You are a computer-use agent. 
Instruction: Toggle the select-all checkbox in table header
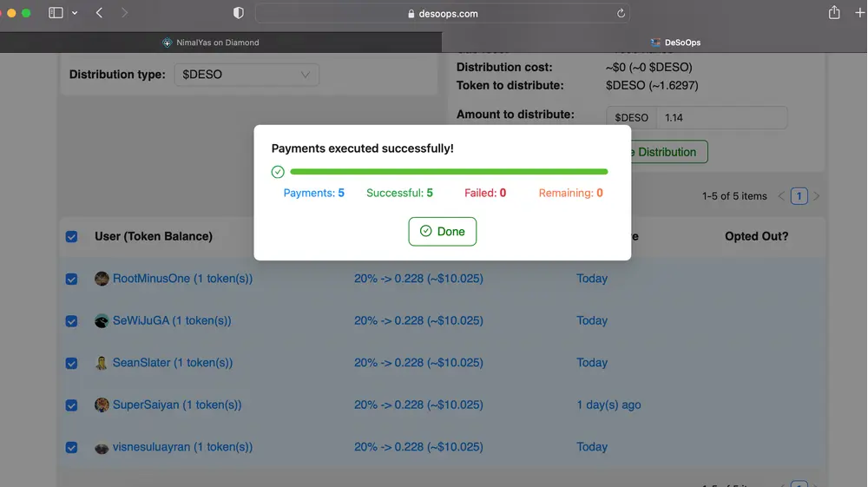click(72, 237)
